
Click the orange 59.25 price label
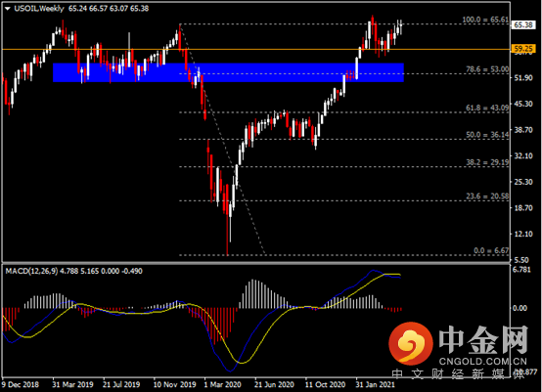523,49
